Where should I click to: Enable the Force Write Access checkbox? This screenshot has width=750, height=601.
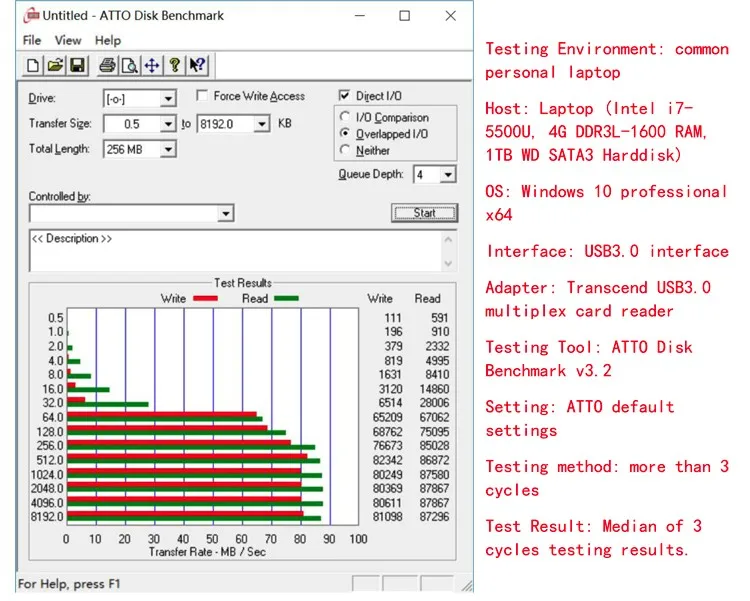pyautogui.click(x=202, y=96)
